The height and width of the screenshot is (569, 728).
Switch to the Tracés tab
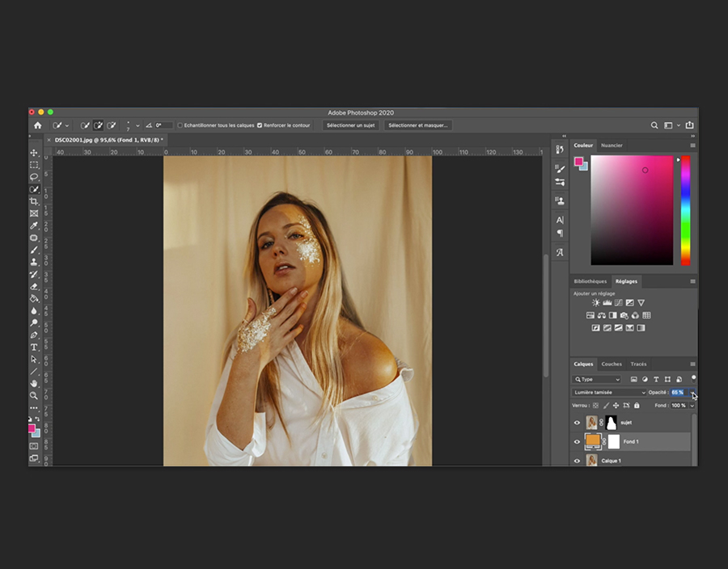(x=638, y=364)
